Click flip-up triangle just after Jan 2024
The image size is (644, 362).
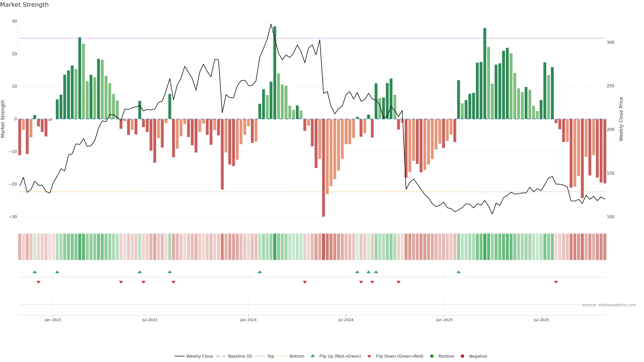tap(260, 272)
